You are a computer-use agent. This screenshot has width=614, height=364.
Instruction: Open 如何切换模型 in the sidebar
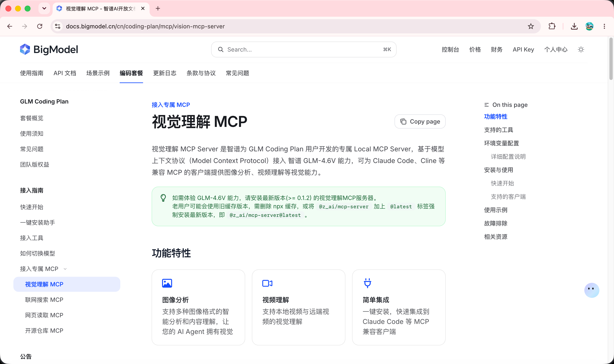coord(38,253)
